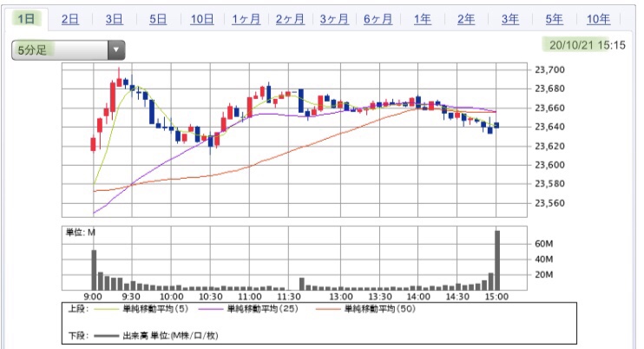The height and width of the screenshot is (349, 644).
Task: Click the 23,580 price axis label
Action: click(549, 184)
